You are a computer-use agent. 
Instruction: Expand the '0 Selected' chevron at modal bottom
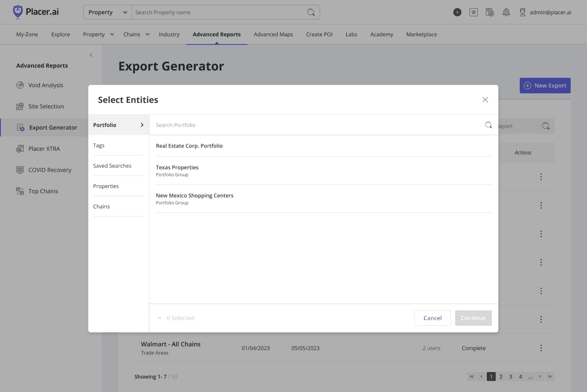(x=159, y=318)
